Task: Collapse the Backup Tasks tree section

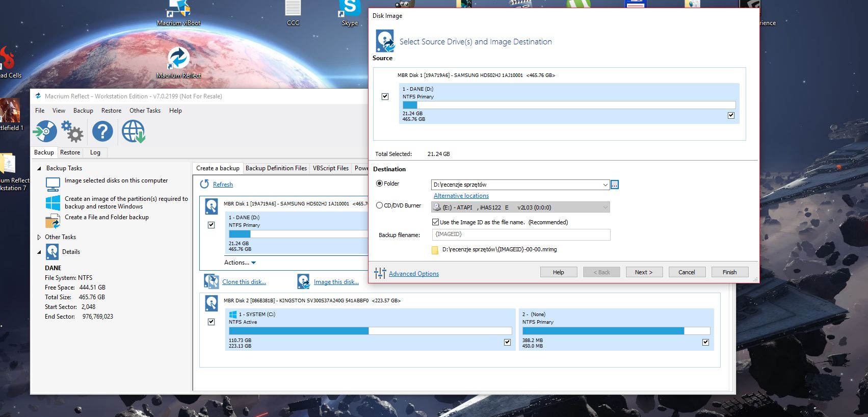Action: click(39, 168)
